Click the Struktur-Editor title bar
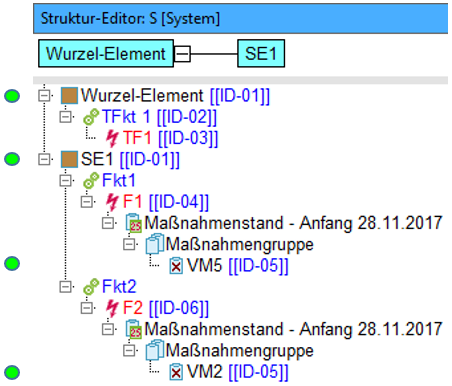Image resolution: width=452 pixels, height=386 pixels. [240, 19]
